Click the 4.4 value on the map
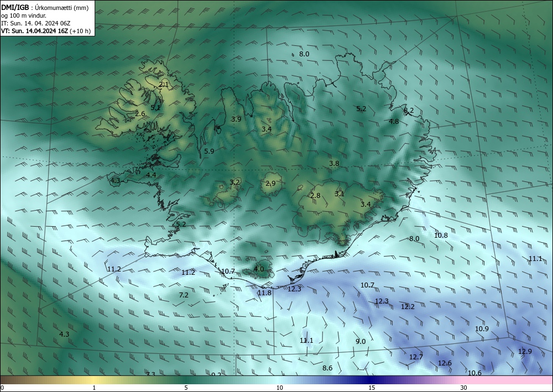This screenshot has height=392, width=553. (152, 175)
